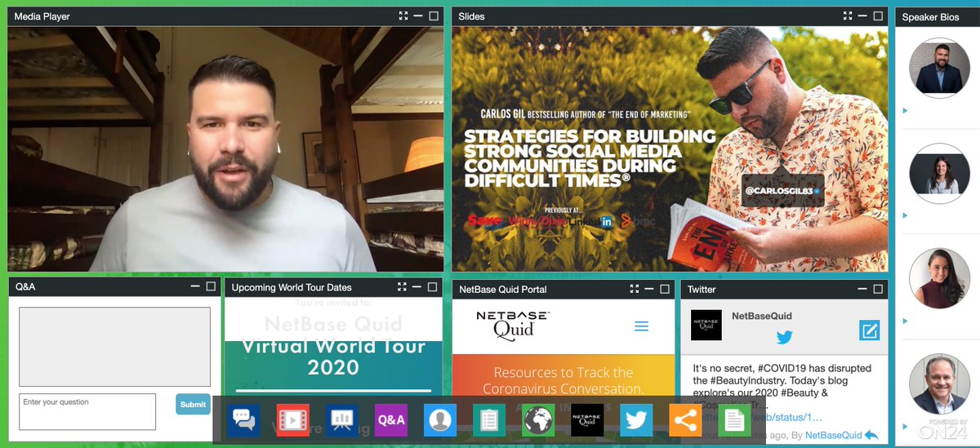Open the group chat dock icon
This screenshot has width=980, height=448.
(244, 420)
